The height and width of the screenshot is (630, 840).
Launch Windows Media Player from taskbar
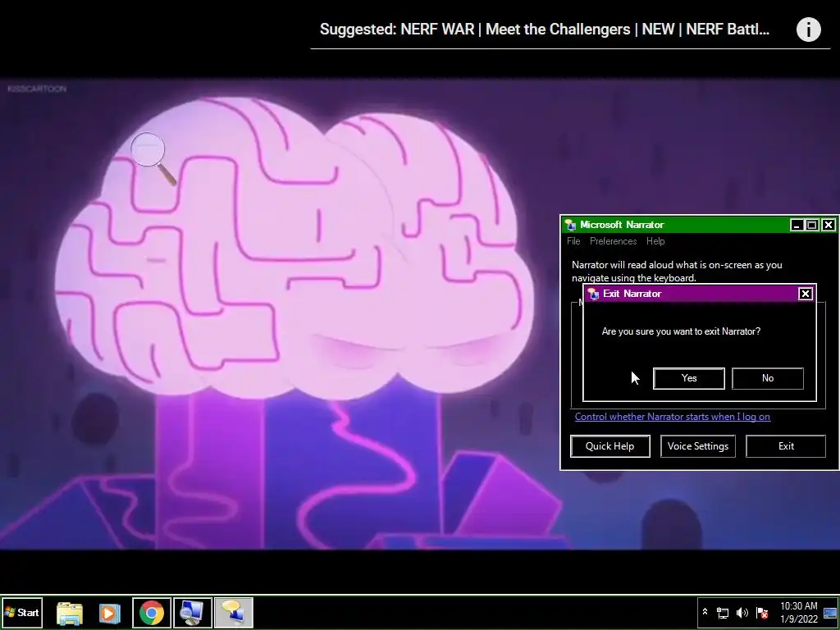coord(110,613)
